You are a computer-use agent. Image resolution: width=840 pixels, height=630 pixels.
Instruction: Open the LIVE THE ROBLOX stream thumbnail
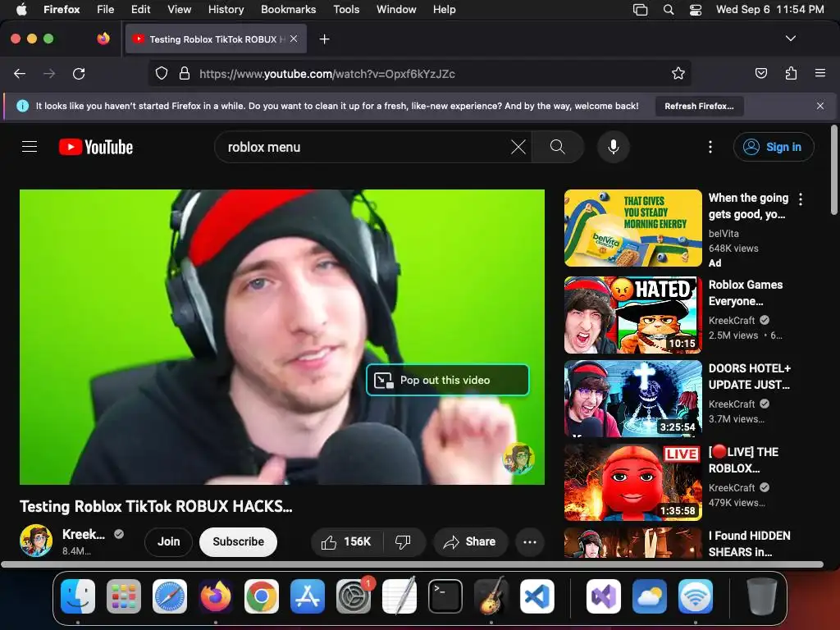[632, 482]
